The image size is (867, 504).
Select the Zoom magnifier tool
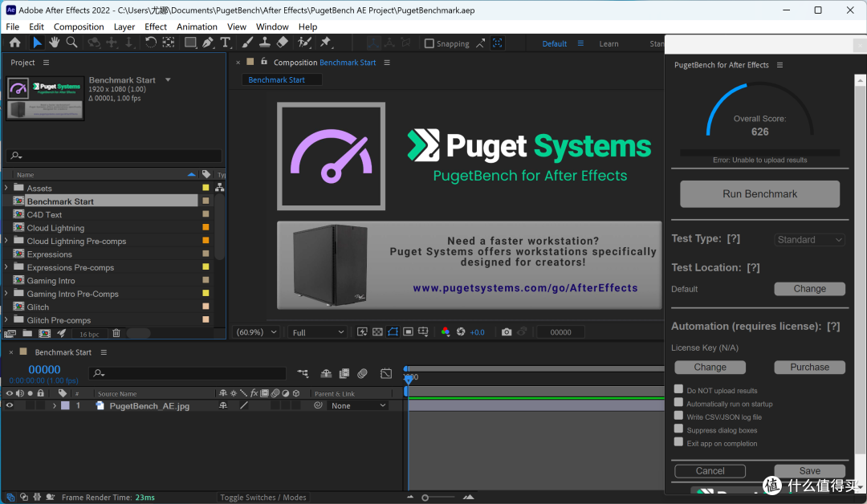(x=72, y=43)
